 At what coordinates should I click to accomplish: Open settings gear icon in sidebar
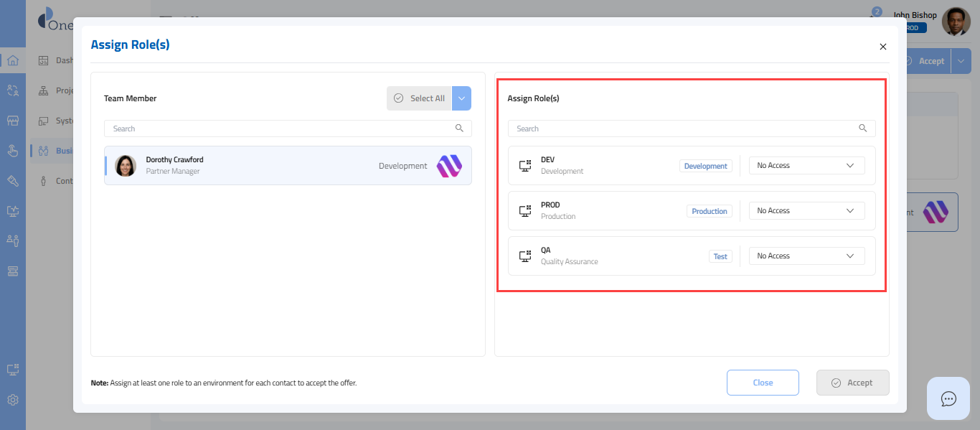pyautogui.click(x=13, y=400)
